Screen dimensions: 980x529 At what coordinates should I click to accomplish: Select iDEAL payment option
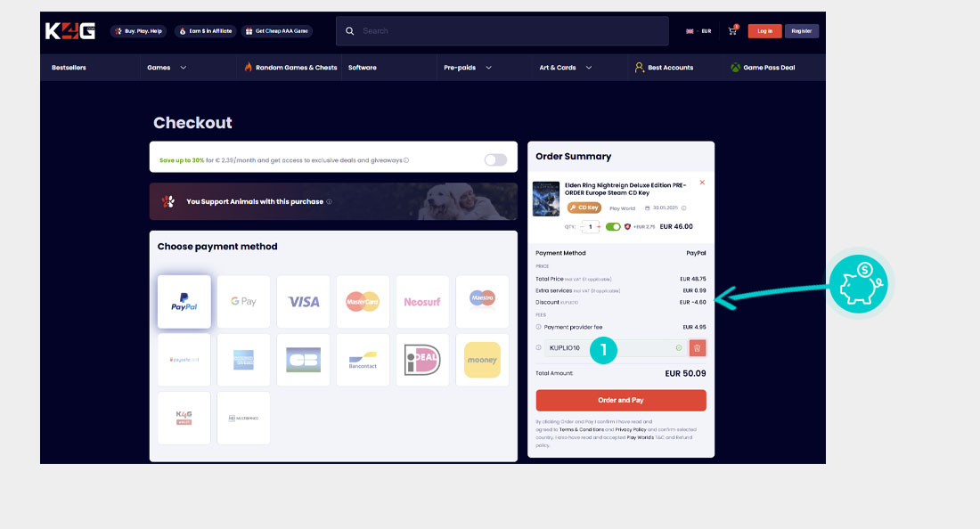tap(422, 360)
